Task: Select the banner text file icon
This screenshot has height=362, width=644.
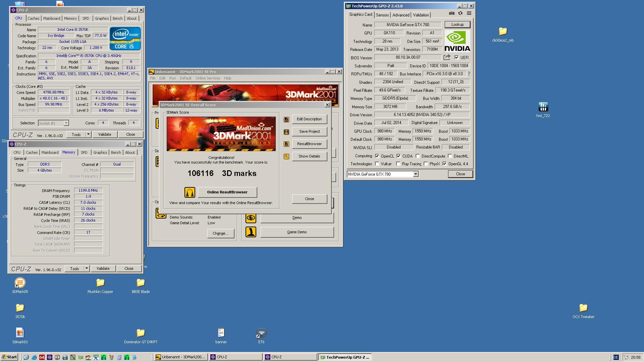Action: [221, 336]
